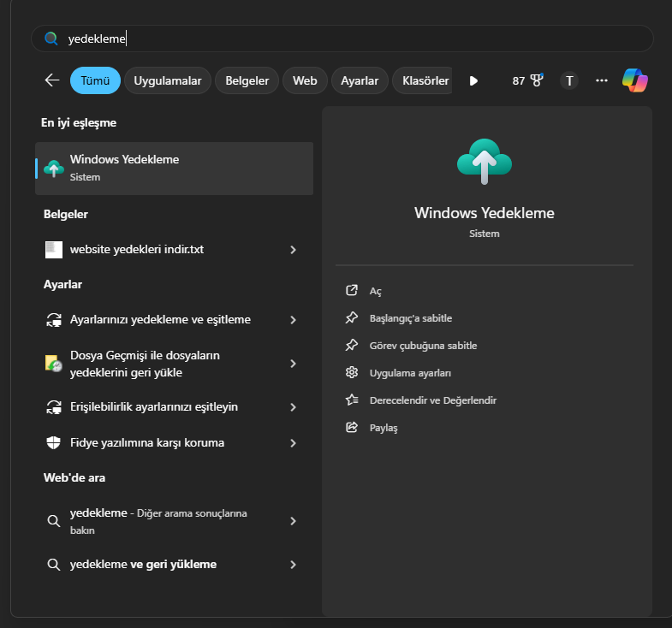Expand website yedekleri indir.txt chevron
The width and height of the screenshot is (672, 628).
(293, 250)
